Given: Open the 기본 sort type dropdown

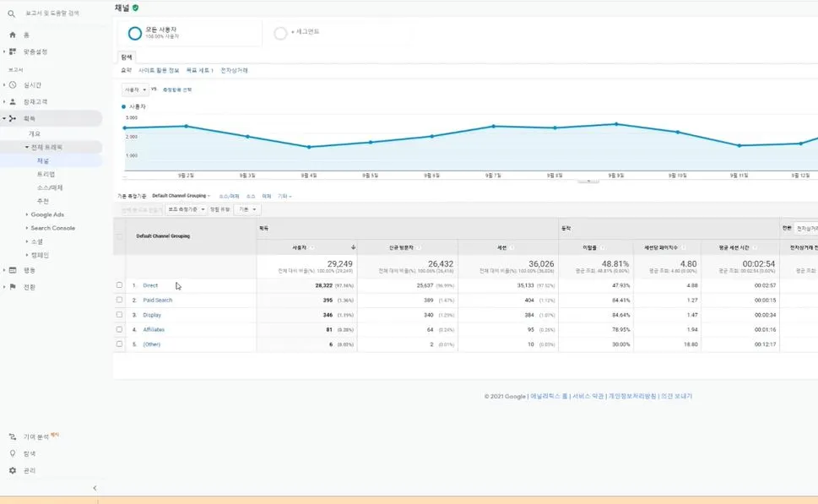Looking at the screenshot, I should click(247, 209).
